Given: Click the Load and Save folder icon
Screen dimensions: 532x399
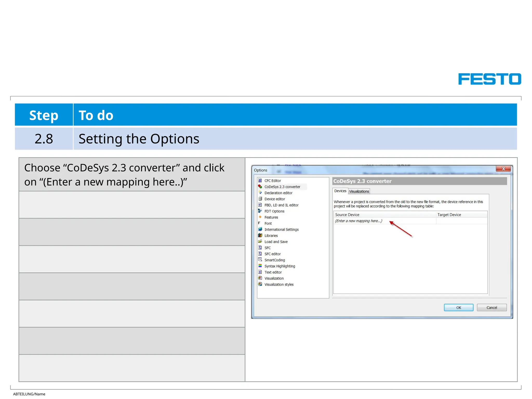Looking at the screenshot, I should (x=260, y=241).
